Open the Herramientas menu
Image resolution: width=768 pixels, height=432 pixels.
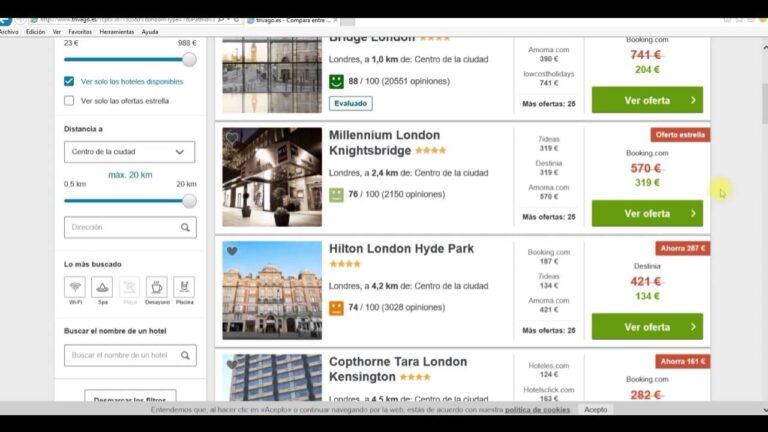[117, 32]
